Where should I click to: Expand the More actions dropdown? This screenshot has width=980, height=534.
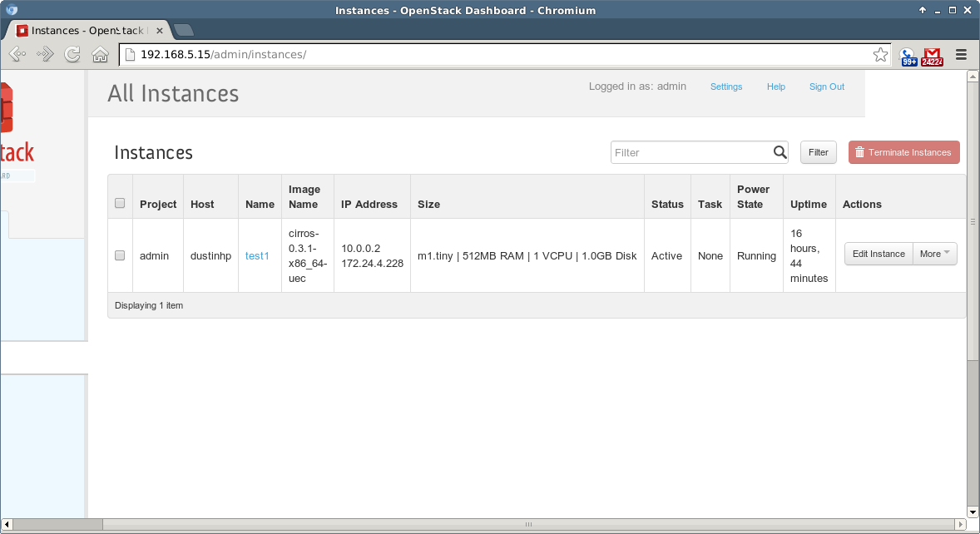(x=935, y=254)
